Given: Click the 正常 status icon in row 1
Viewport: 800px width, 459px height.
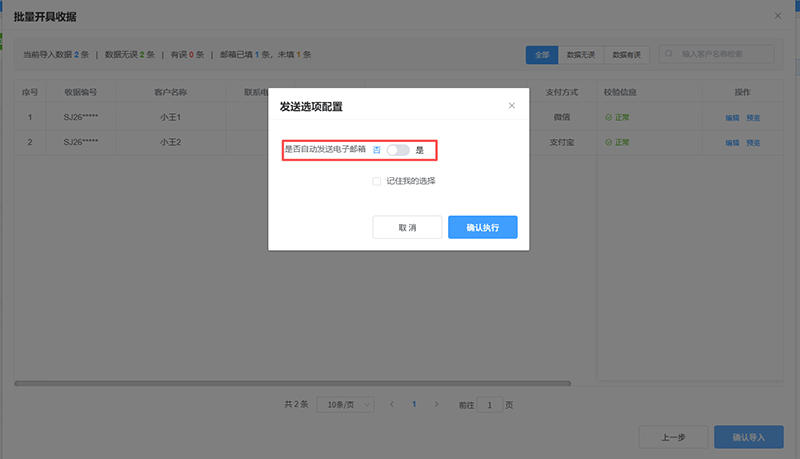Looking at the screenshot, I should pos(608,118).
